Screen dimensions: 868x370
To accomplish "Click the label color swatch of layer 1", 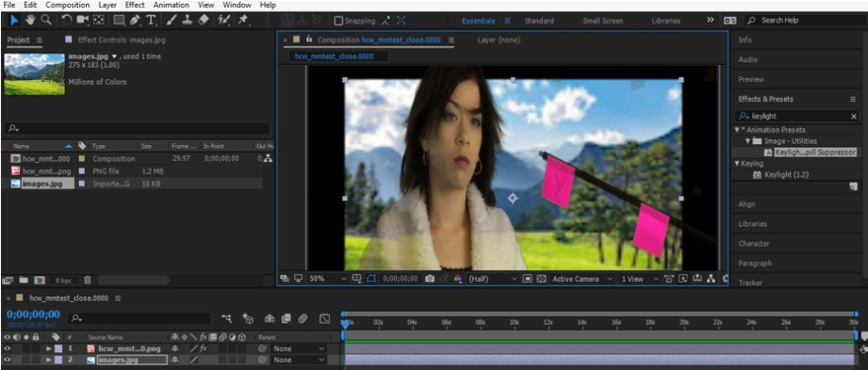I will [x=58, y=348].
